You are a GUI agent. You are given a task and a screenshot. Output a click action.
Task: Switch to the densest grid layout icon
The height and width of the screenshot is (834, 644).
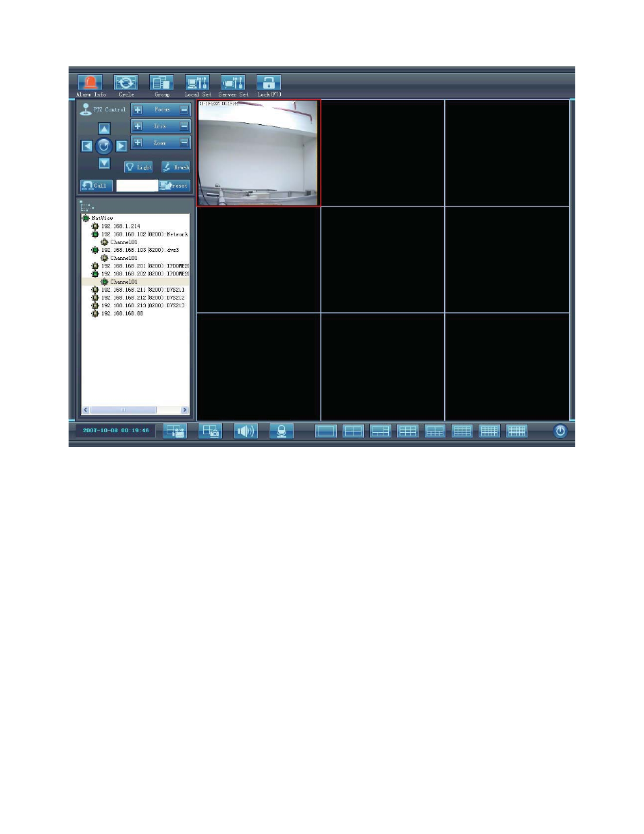(517, 431)
